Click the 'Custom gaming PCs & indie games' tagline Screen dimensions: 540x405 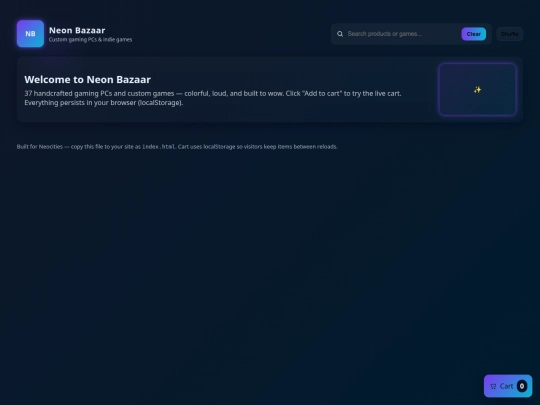90,40
